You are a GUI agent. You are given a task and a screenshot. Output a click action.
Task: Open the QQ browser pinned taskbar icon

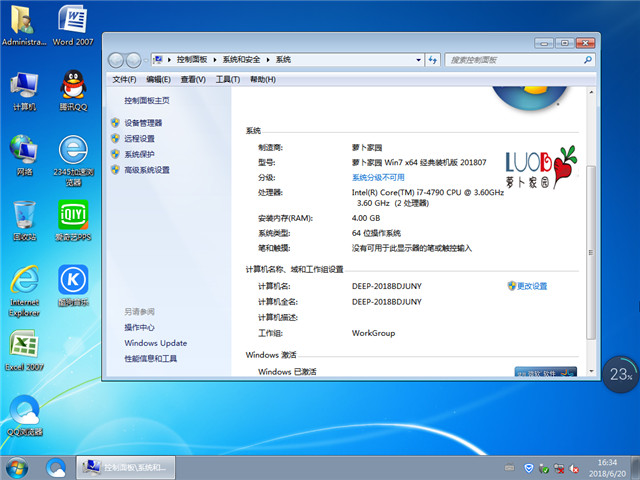pos(56,468)
